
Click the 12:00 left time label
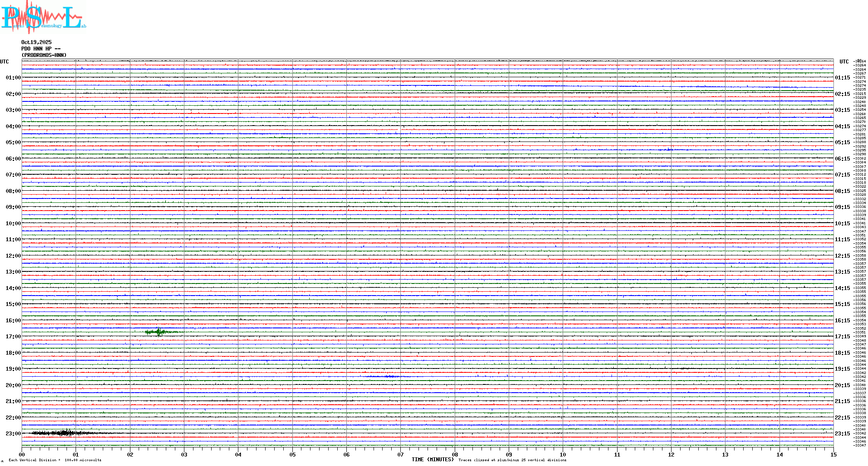pos(13,256)
